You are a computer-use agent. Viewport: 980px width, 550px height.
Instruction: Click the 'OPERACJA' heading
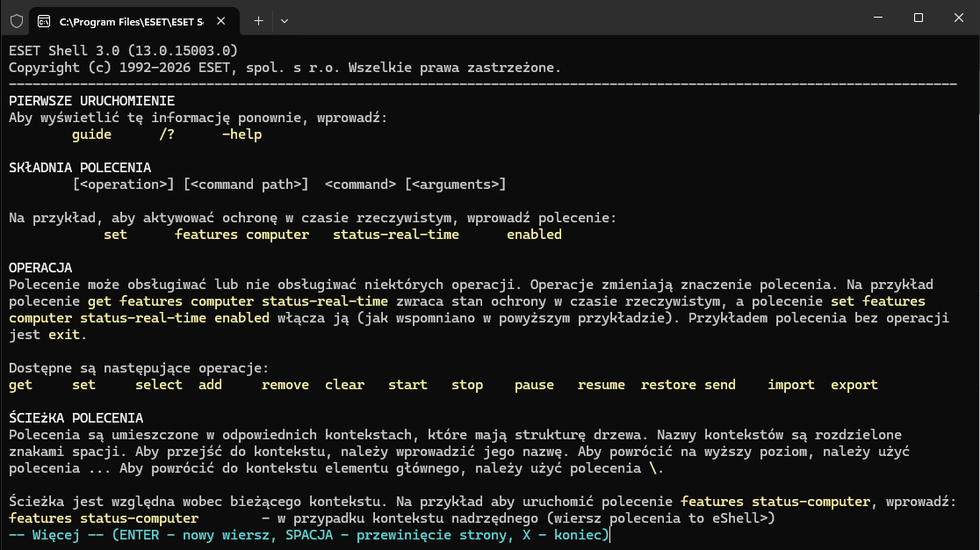click(x=40, y=267)
